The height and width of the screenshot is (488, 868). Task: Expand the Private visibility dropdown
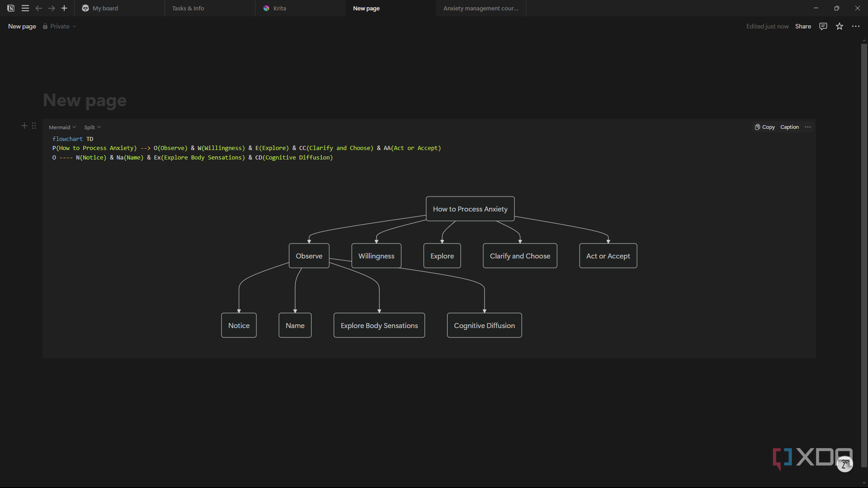click(60, 26)
